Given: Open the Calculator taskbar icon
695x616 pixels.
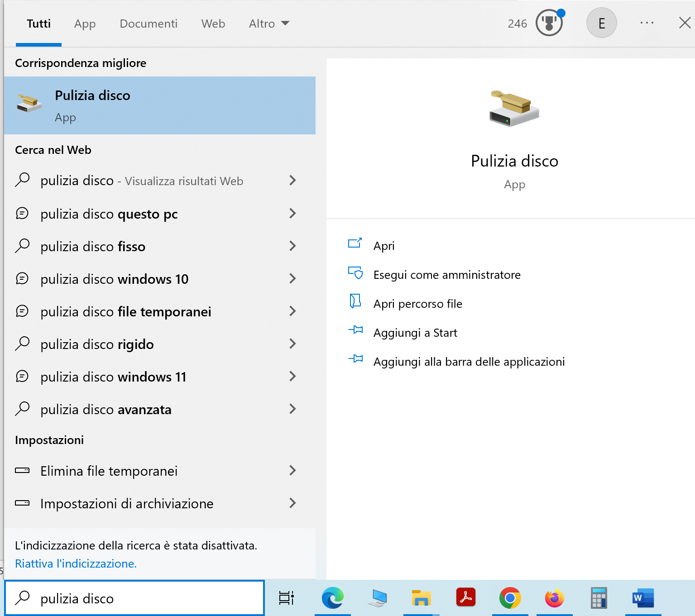Looking at the screenshot, I should point(599,598).
